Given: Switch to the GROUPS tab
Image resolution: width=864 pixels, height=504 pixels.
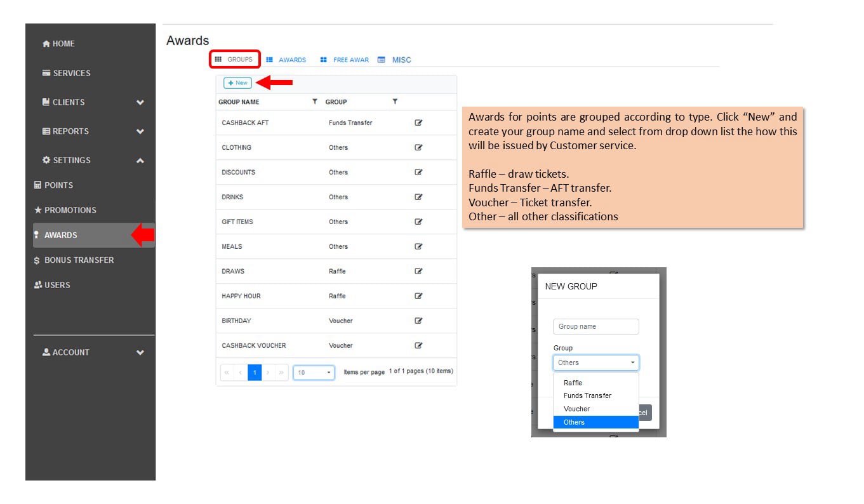Looking at the screenshot, I should tap(234, 60).
